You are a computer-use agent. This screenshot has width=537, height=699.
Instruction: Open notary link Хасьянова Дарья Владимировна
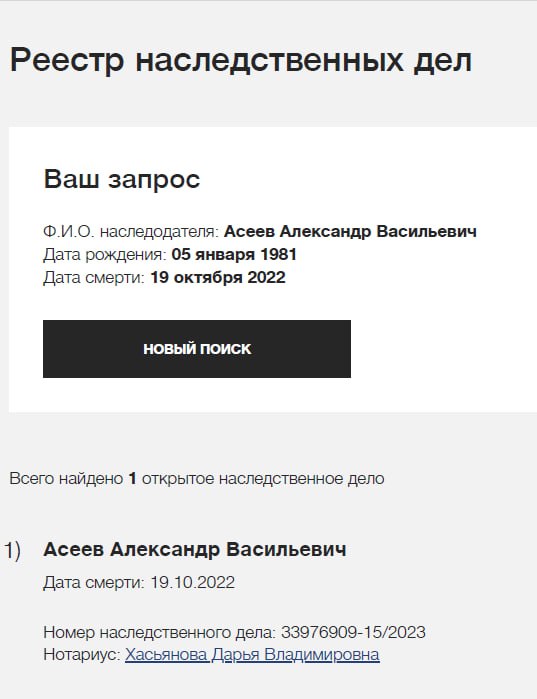pyautogui.click(x=252, y=654)
